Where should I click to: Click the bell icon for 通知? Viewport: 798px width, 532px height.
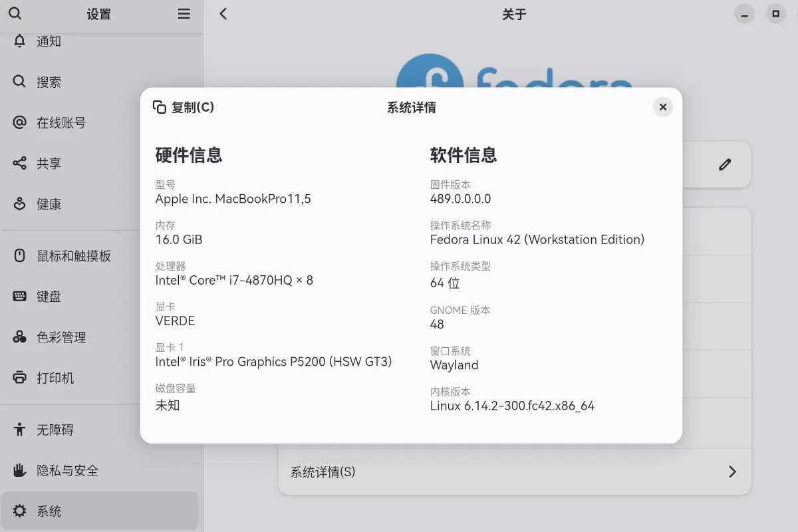coord(19,41)
